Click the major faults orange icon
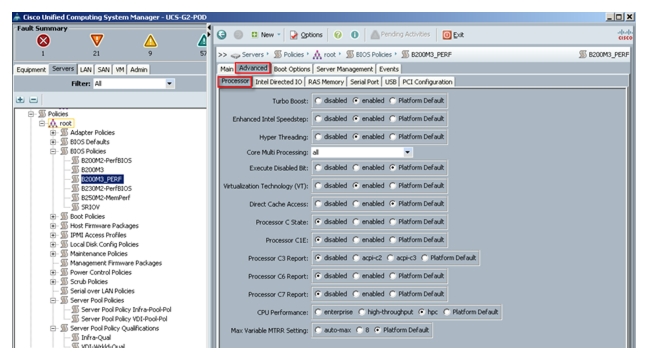 (x=96, y=40)
